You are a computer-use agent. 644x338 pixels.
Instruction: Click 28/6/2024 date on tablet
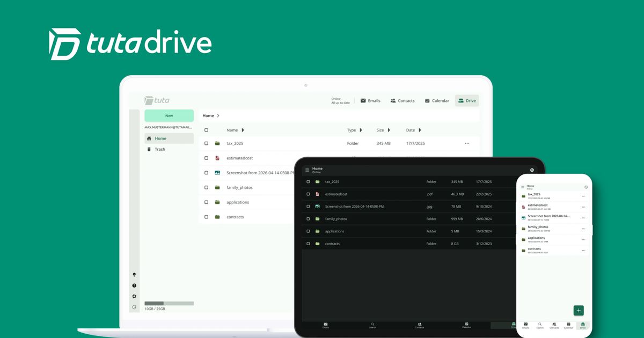coord(484,219)
